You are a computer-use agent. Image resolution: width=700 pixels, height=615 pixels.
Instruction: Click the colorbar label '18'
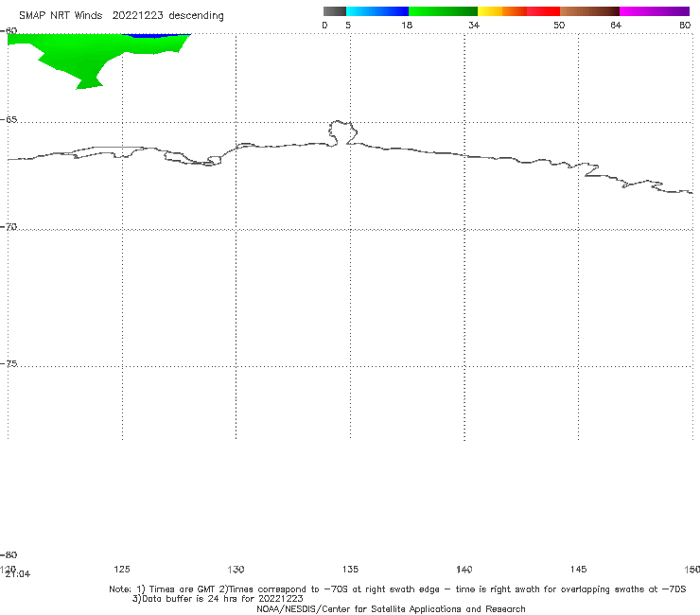[407, 25]
